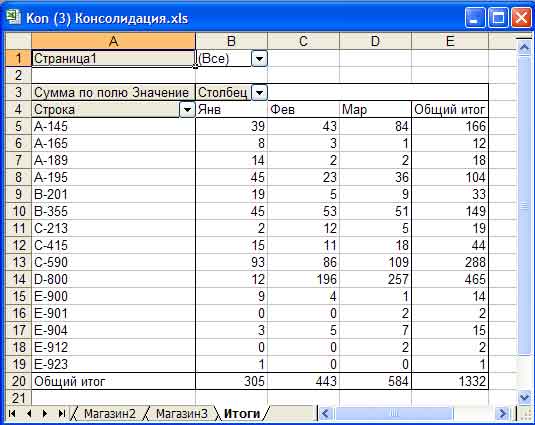Select the E-923 row label

pos(113,364)
